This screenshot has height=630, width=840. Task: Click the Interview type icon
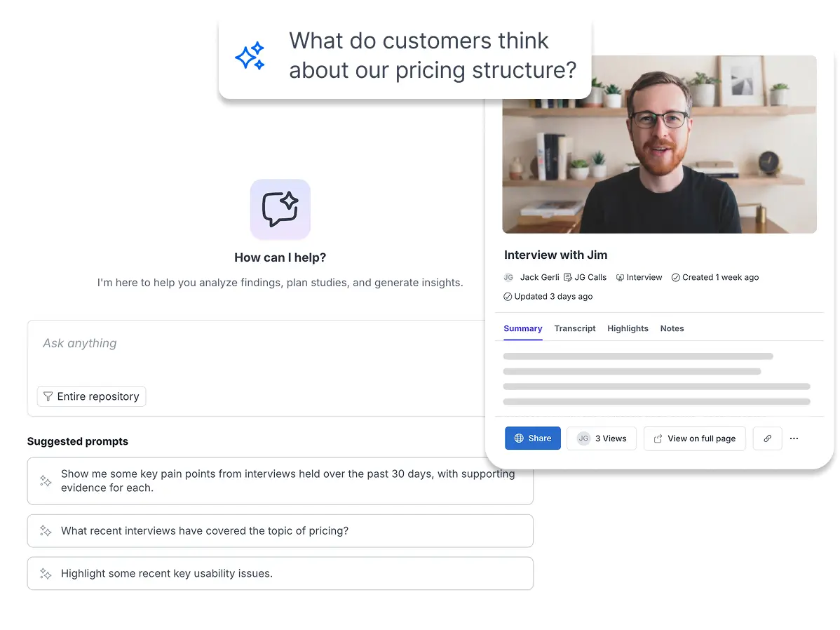pyautogui.click(x=620, y=277)
